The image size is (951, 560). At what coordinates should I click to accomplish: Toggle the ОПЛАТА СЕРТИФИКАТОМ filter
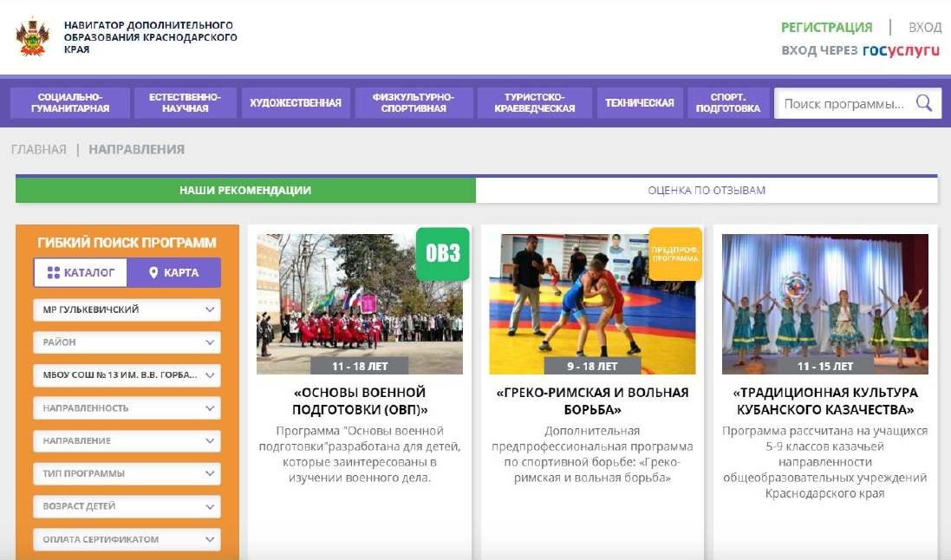click(127, 538)
